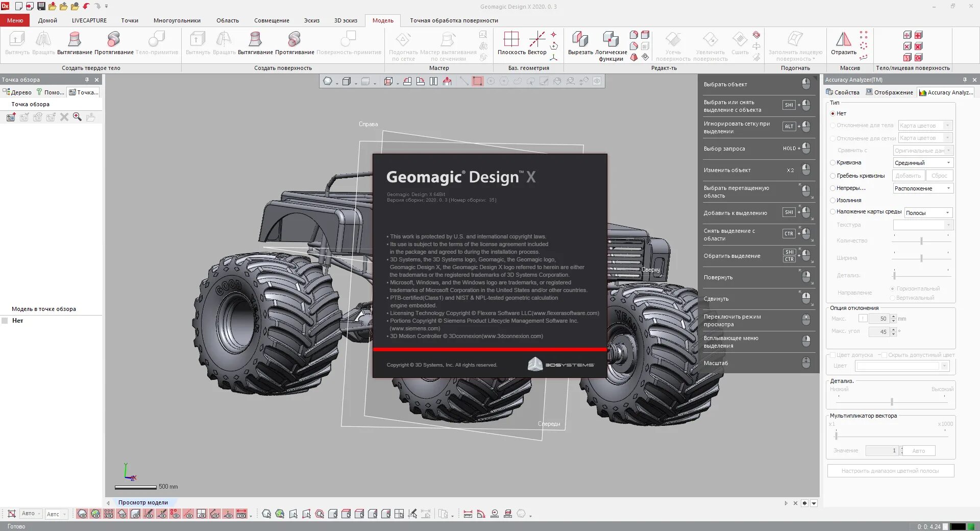Switch to the Дерево panel tab
980x531 pixels.
pyautogui.click(x=17, y=92)
